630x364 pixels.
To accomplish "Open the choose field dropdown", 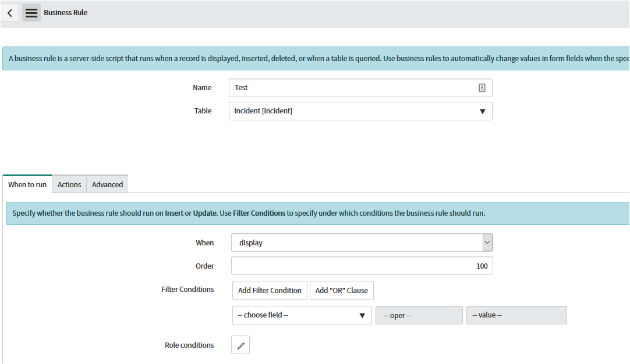I will (x=302, y=315).
